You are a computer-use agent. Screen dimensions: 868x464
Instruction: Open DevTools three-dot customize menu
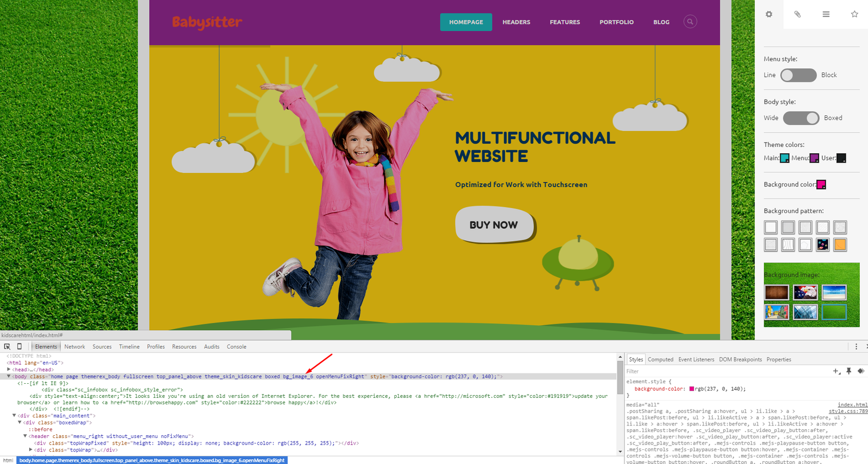(x=856, y=346)
